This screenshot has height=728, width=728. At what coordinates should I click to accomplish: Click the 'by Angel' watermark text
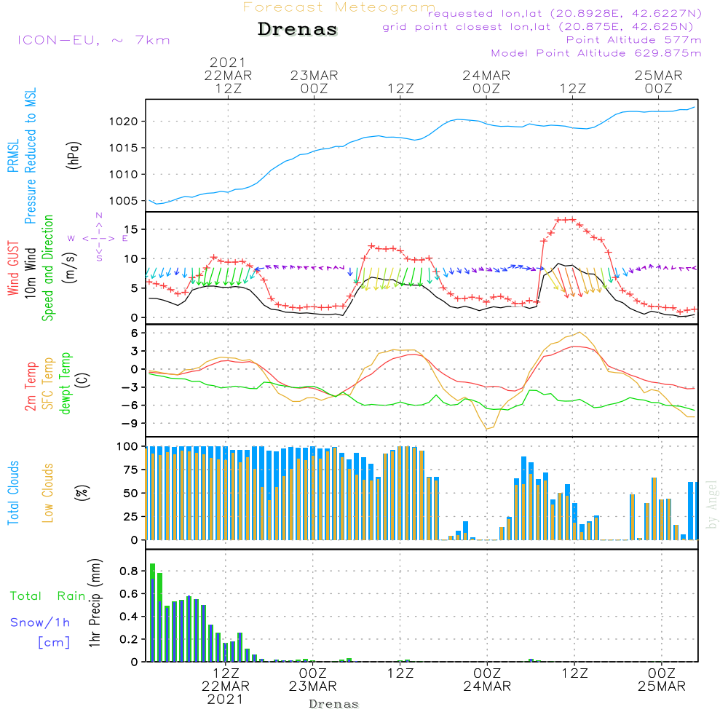712,505
